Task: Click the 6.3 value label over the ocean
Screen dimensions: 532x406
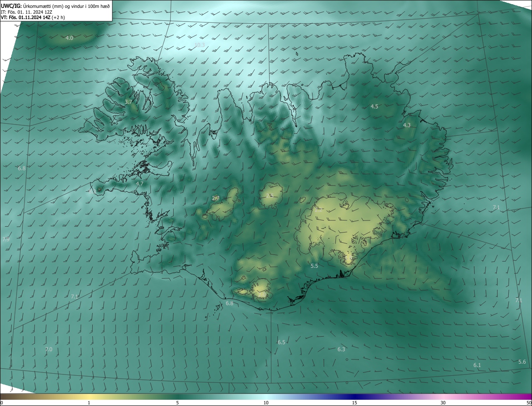Action: 341,350
